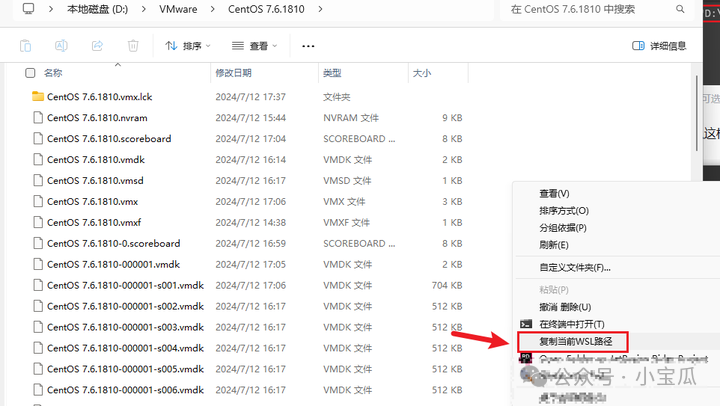Image resolution: width=720 pixels, height=406 pixels.
Task: Click 自定义文件夹(F)... in the context menu
Action: click(574, 267)
